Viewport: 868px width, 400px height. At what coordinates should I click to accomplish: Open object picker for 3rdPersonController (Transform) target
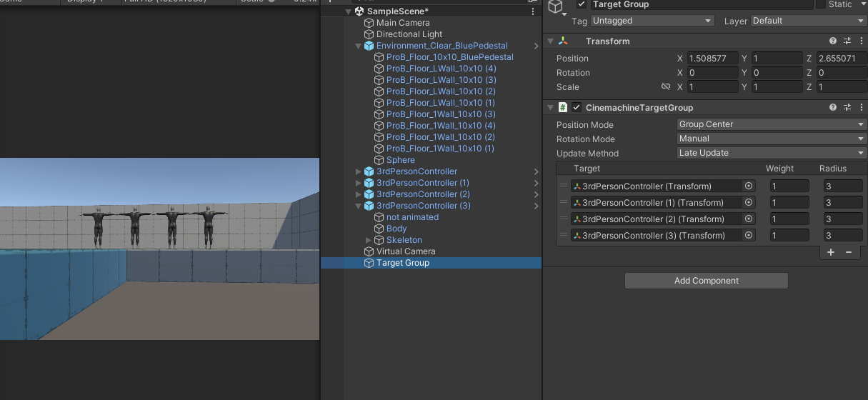tap(749, 186)
